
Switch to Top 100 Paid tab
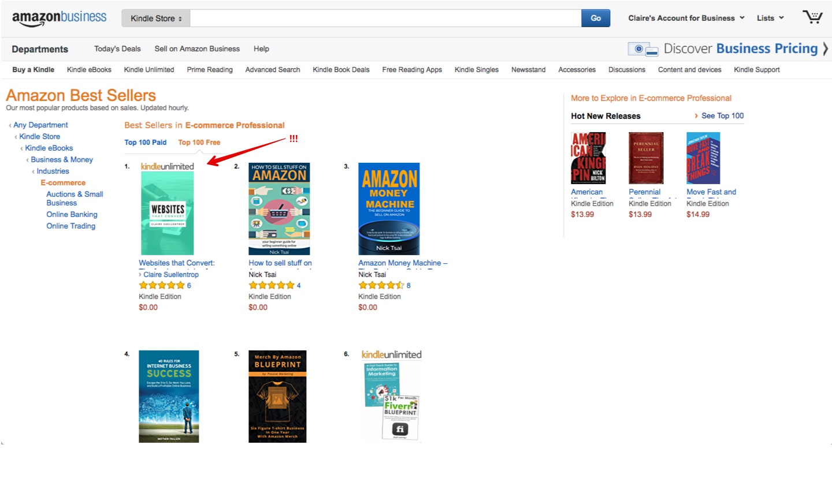146,143
